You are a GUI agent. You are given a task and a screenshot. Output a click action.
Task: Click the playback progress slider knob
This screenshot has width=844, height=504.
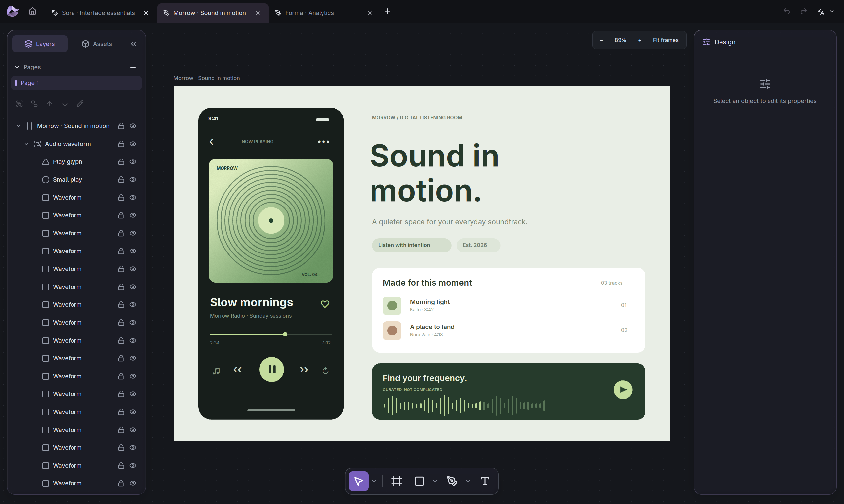point(285,335)
